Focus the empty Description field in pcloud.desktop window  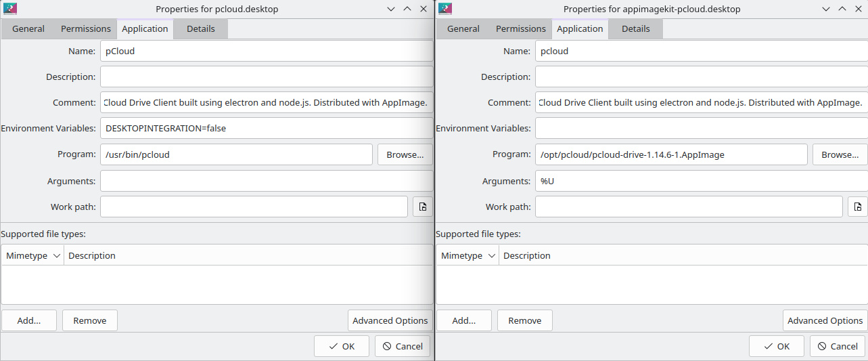click(x=267, y=77)
